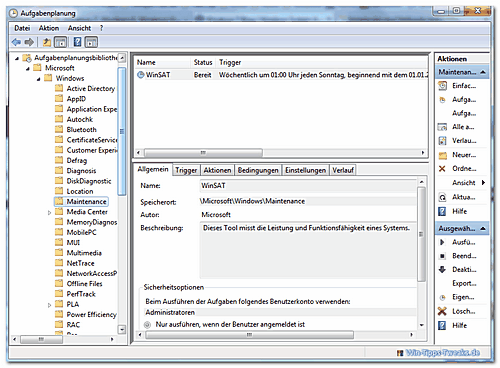Image resolution: width=500 pixels, height=368 pixels.
Task: Select the MemoryDiagnos folder in tree
Action: (x=92, y=222)
